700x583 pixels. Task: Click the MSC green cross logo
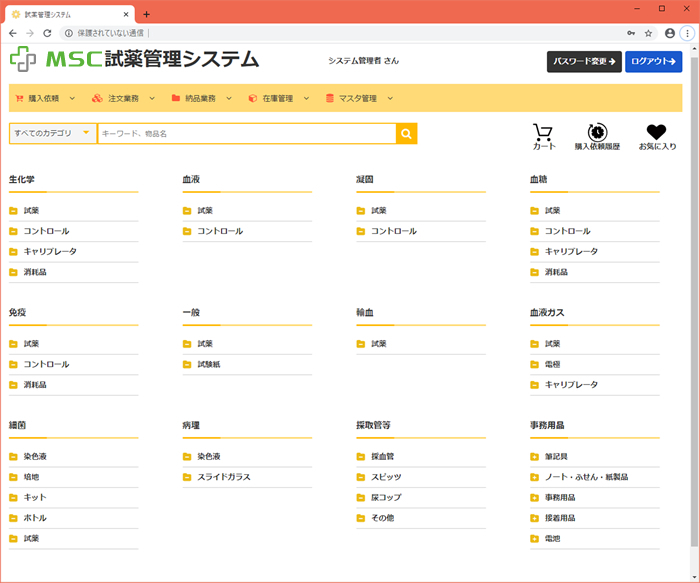click(x=23, y=59)
